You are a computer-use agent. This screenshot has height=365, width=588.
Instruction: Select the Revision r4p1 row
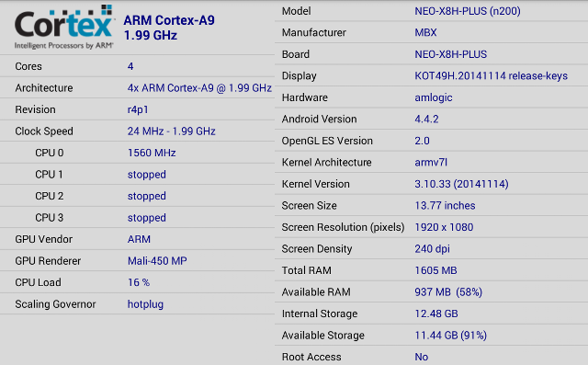137,109
